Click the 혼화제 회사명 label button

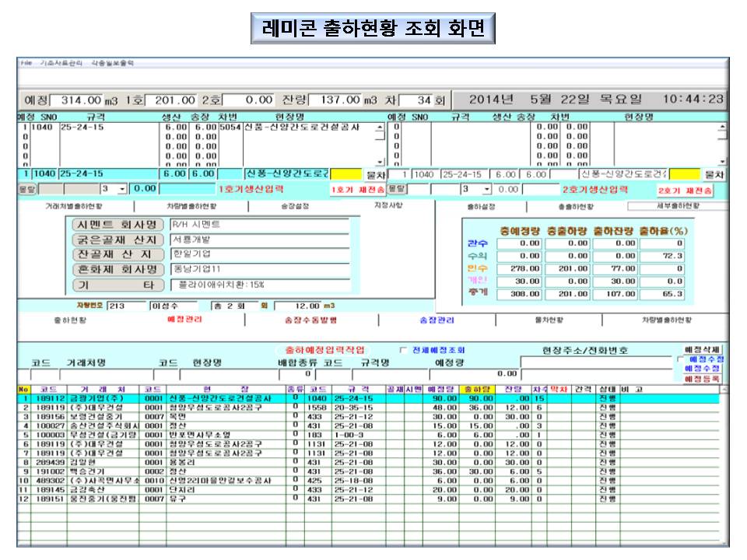[117, 270]
